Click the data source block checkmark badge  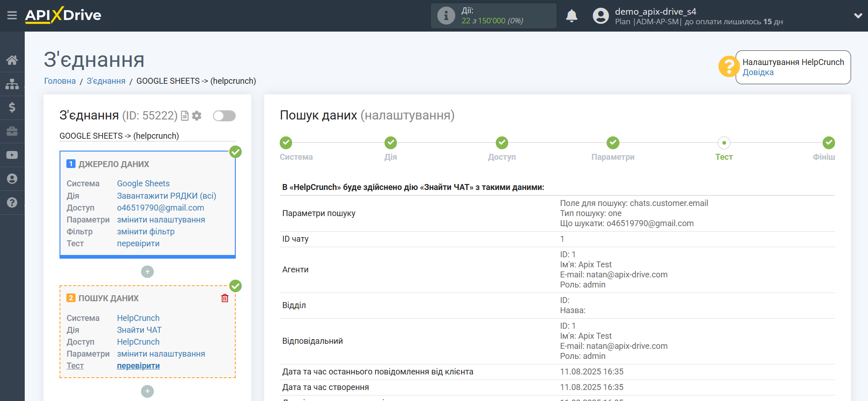[236, 152]
